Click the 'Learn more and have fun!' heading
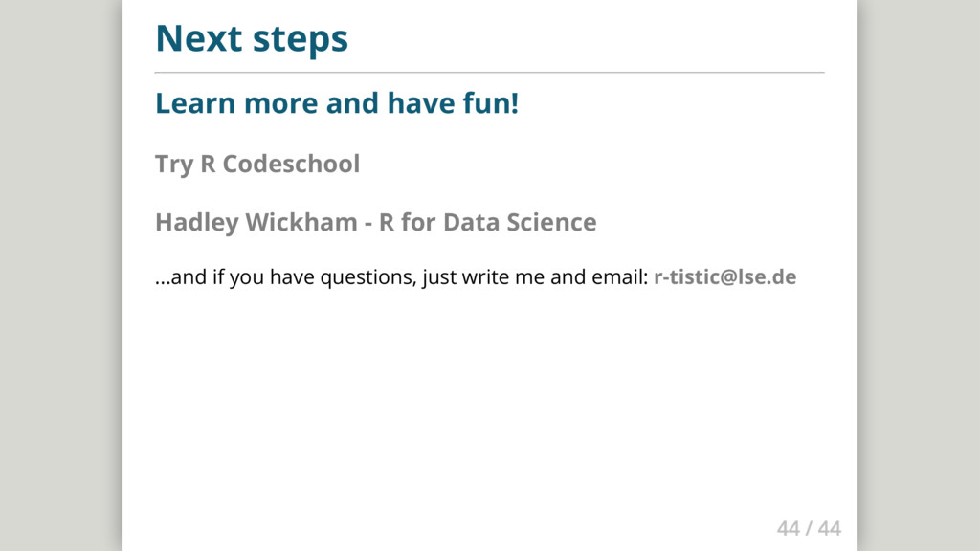The image size is (980, 551). (x=337, y=103)
